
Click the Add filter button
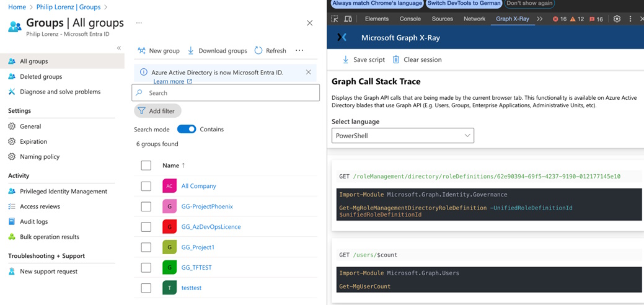[x=157, y=111]
